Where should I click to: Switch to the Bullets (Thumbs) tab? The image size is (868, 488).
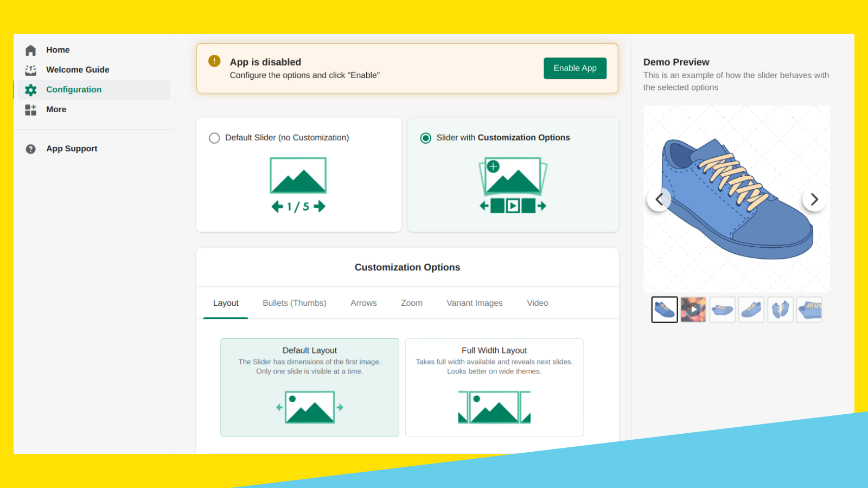(x=295, y=303)
